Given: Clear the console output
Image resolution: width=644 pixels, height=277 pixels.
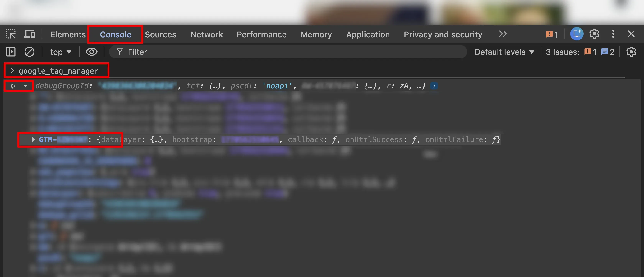Looking at the screenshot, I should point(30,52).
